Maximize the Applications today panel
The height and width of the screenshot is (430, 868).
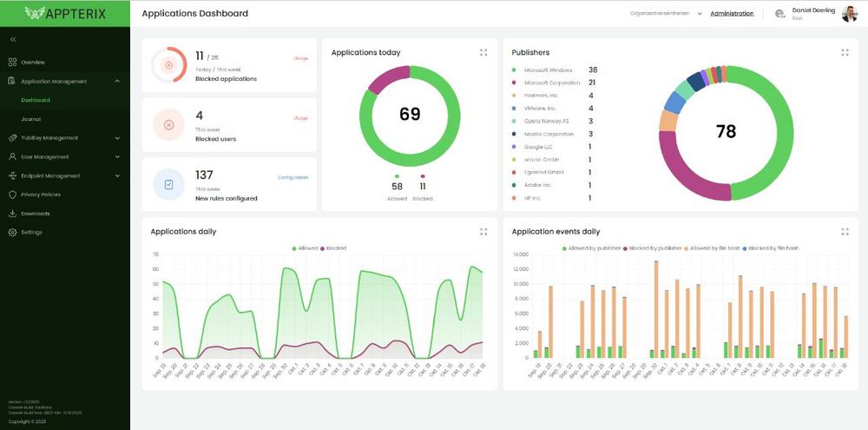(483, 52)
